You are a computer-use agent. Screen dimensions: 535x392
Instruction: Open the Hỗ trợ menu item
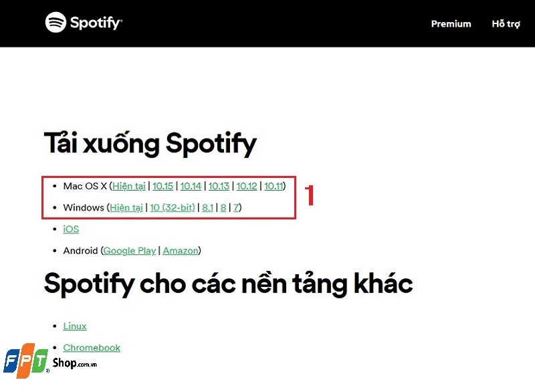click(x=505, y=23)
